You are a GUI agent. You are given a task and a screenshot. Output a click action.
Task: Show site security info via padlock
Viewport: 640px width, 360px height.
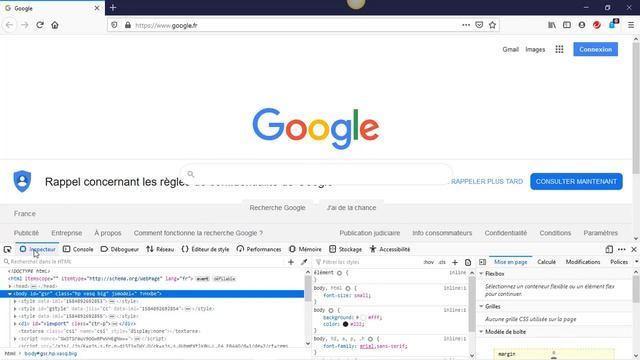coord(128,25)
